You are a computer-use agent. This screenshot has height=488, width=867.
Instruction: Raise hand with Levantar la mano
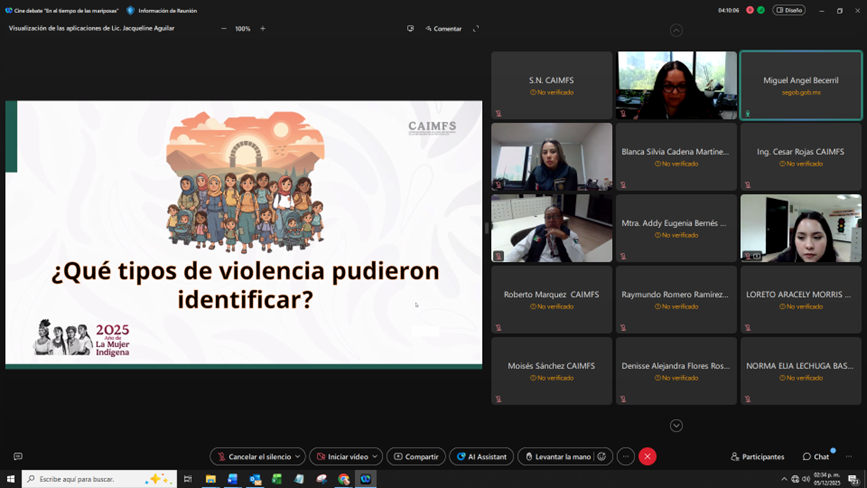point(557,456)
